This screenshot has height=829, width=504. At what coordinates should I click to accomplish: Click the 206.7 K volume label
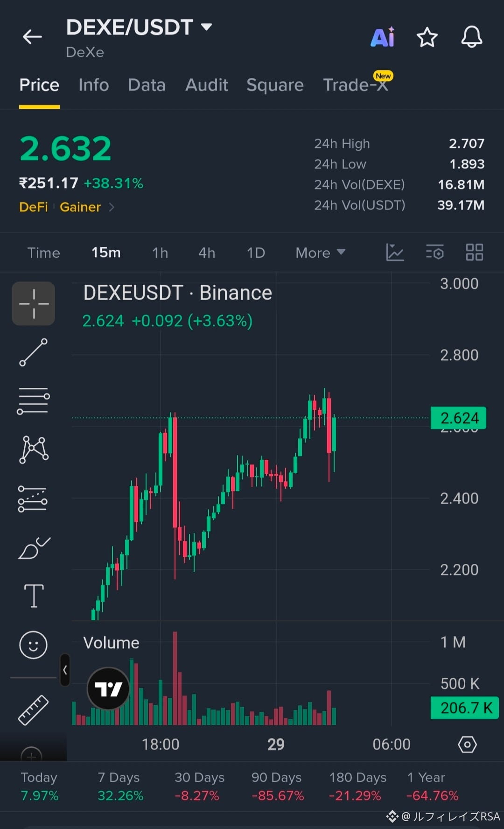[465, 708]
